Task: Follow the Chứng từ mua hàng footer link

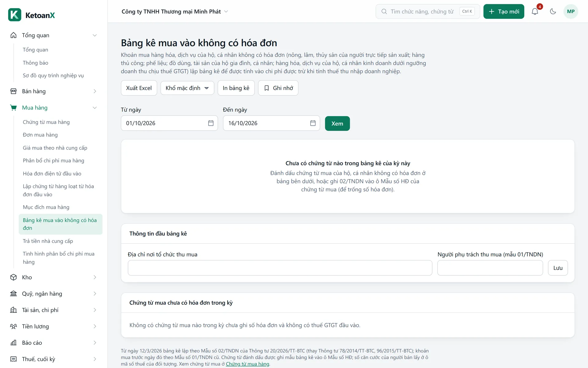Action: (247, 364)
